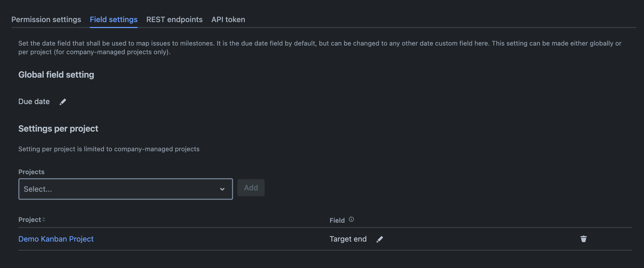Click the Projects 'Select...' field
Image resolution: width=644 pixels, height=268 pixels.
coord(119,189)
